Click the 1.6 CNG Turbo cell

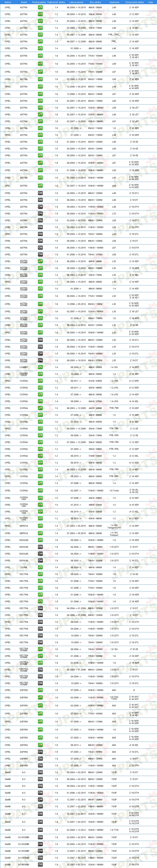114,698
